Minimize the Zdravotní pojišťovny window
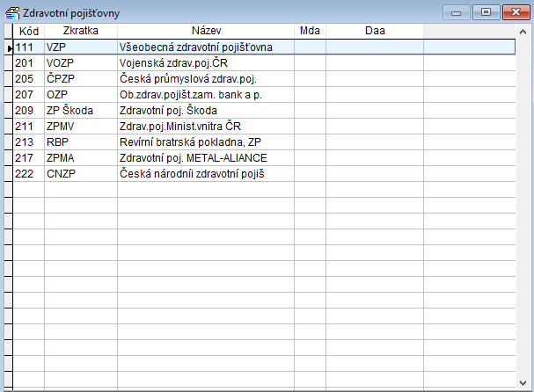 click(456, 12)
